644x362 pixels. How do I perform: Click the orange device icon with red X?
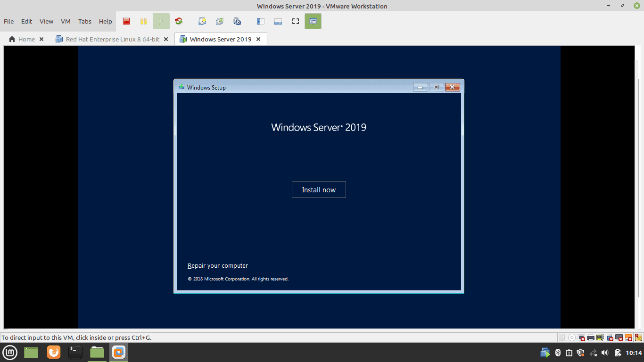coord(629,338)
